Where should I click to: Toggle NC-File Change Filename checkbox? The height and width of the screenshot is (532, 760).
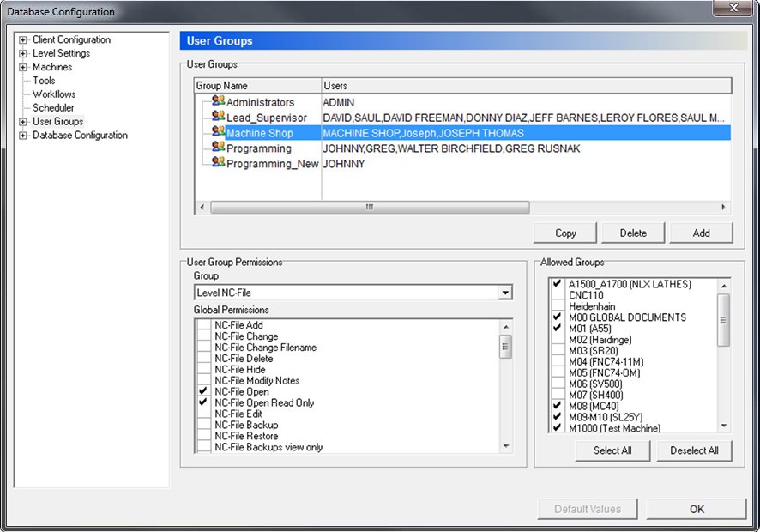pyautogui.click(x=204, y=348)
